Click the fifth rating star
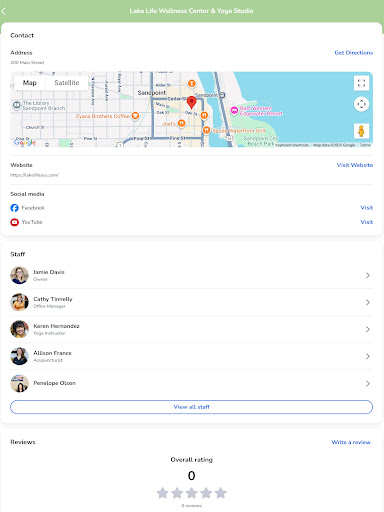This screenshot has height=512, width=384. tap(221, 493)
